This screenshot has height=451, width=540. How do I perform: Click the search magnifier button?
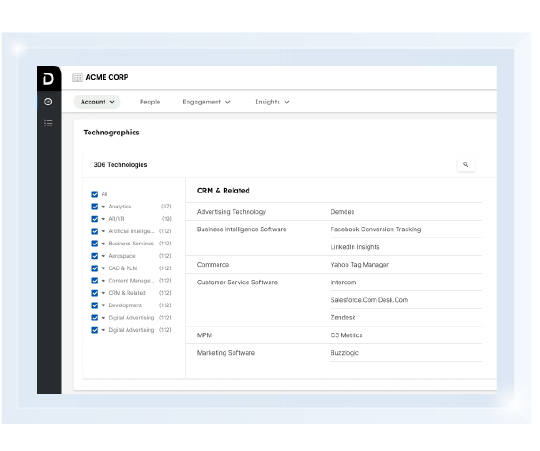click(x=466, y=165)
